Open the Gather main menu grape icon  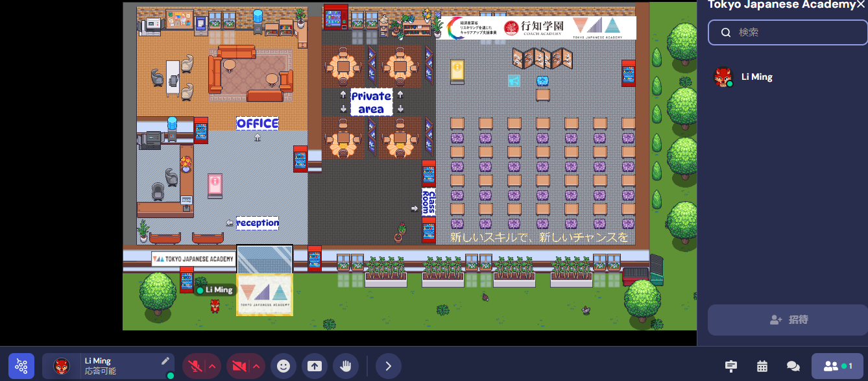tap(21, 366)
